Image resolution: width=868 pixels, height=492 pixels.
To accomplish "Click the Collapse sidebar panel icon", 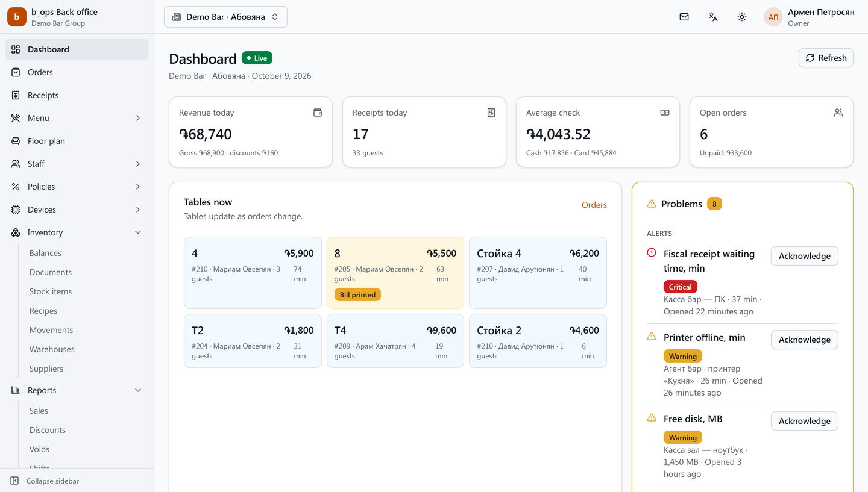I will pyautogui.click(x=14, y=481).
